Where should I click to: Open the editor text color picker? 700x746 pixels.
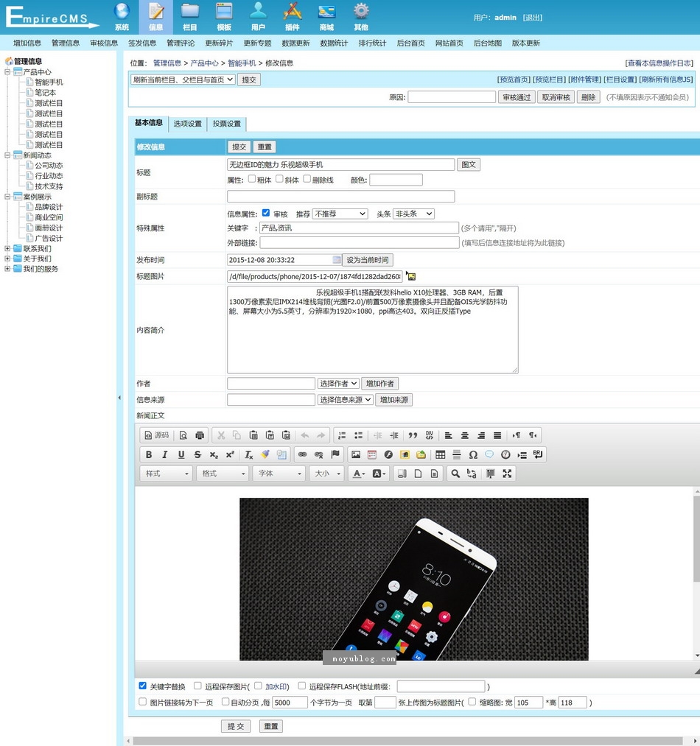pyautogui.click(x=359, y=474)
